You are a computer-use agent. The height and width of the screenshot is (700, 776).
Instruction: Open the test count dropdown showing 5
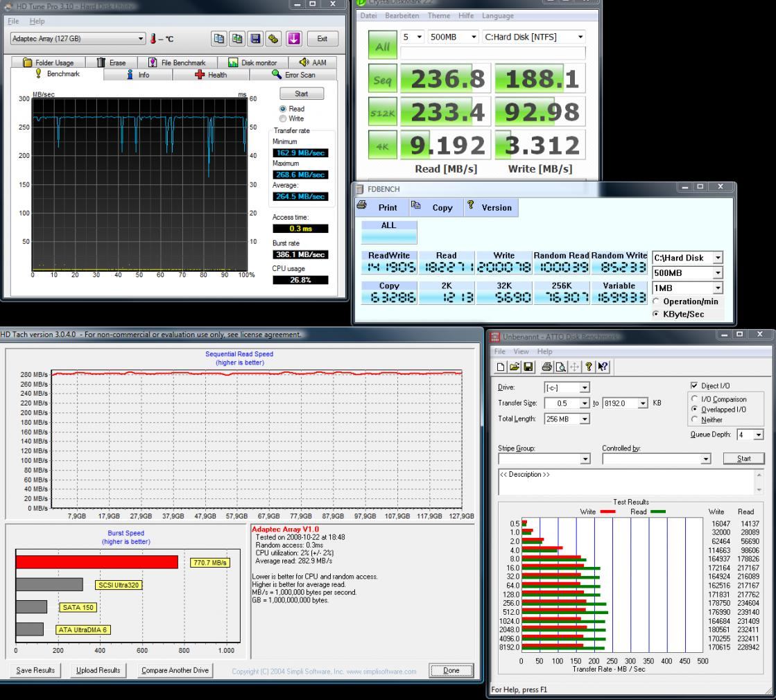pos(412,37)
